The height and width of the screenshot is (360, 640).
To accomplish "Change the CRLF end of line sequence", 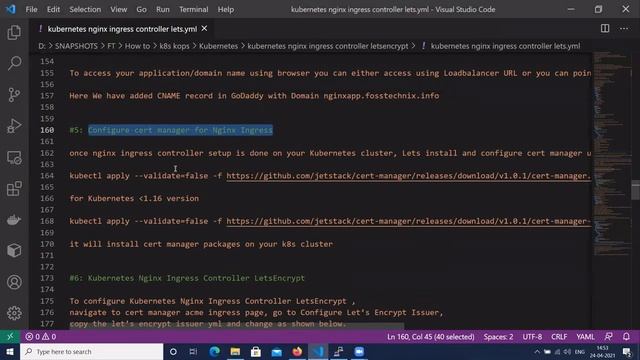I will [x=559, y=337].
